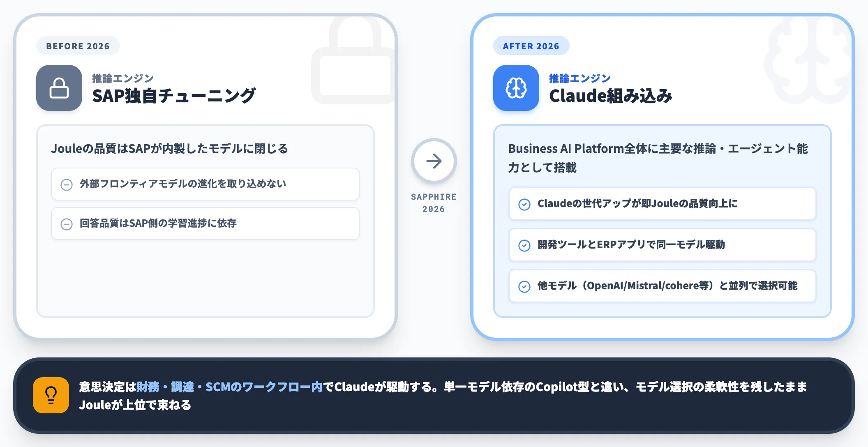The height and width of the screenshot is (447, 868).
Task: Select the BEFORE 2026 badge
Action: [x=78, y=46]
